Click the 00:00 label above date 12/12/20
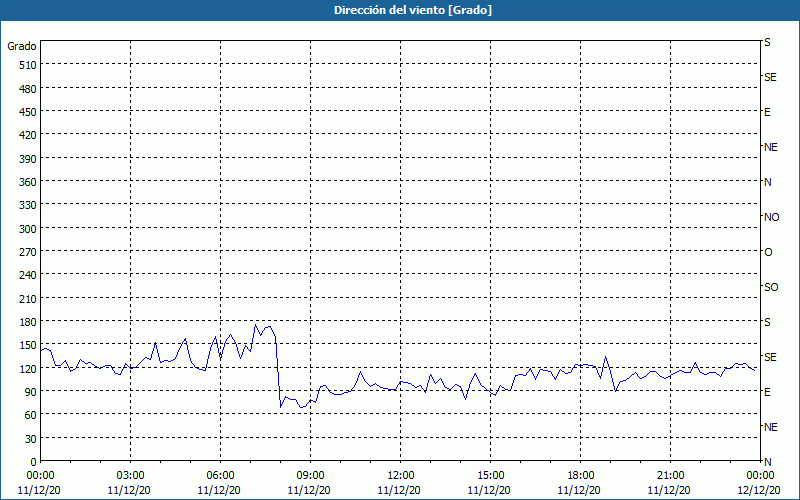This screenshot has width=800, height=500. tap(761, 476)
